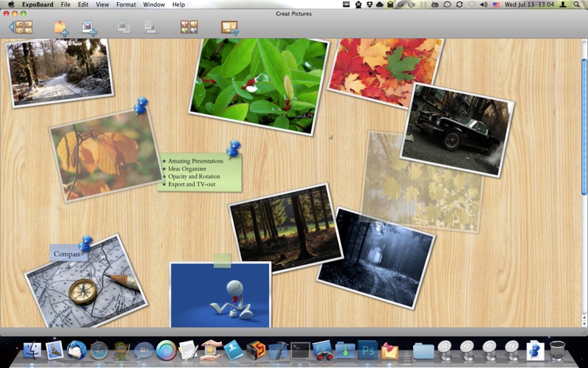Click the add sticky note toolbar icon

[x=61, y=27]
